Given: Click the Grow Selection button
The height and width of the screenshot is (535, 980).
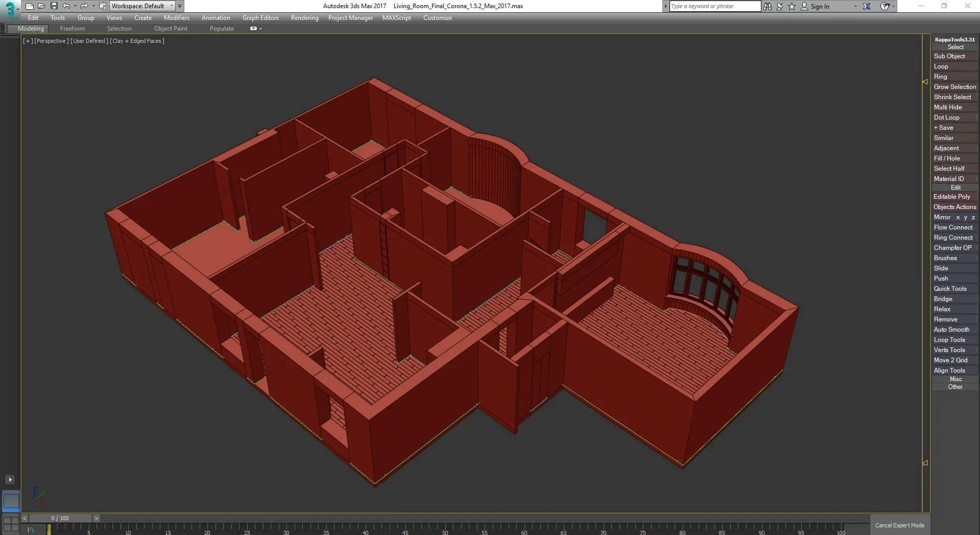Looking at the screenshot, I should (x=955, y=87).
